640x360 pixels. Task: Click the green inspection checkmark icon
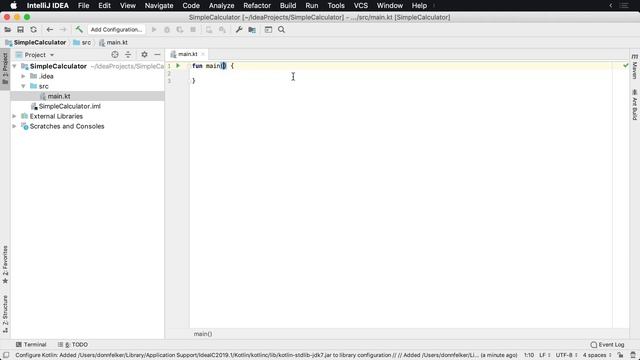pos(625,65)
